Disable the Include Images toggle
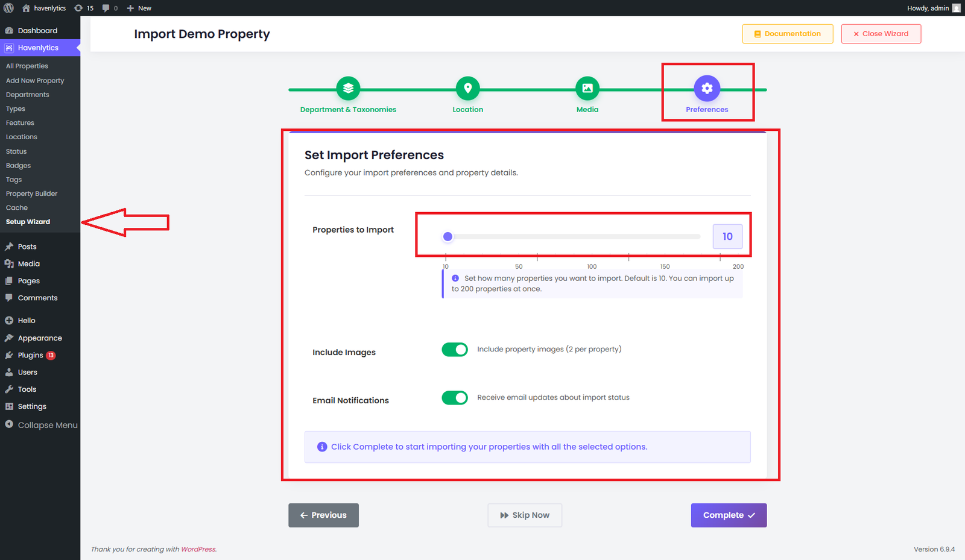965x560 pixels. (x=455, y=350)
